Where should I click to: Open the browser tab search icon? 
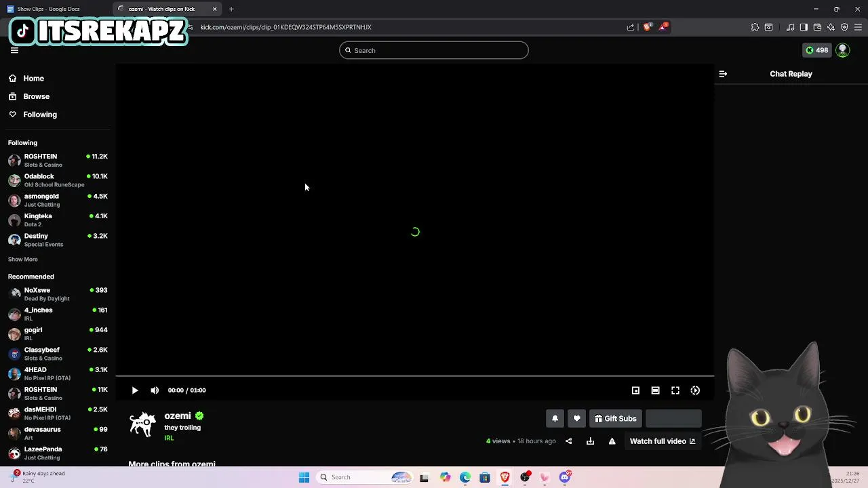(768, 27)
